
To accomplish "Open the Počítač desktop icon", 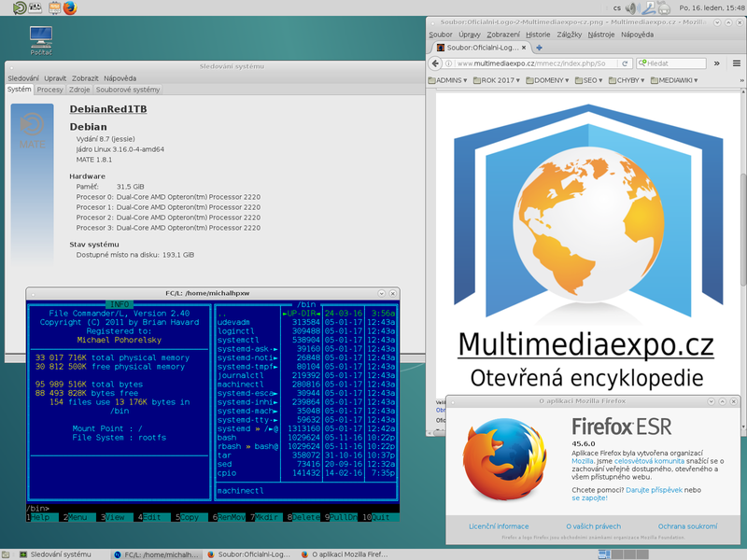I will click(39, 35).
